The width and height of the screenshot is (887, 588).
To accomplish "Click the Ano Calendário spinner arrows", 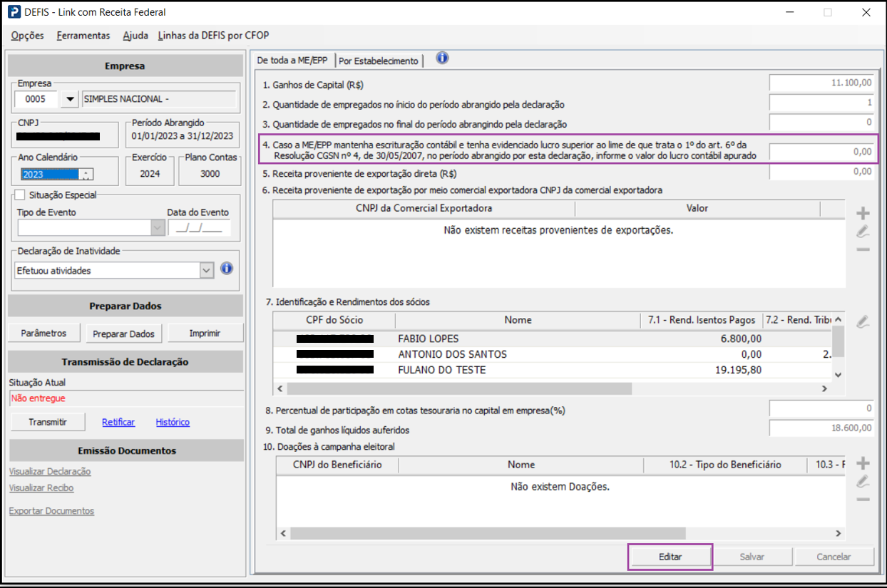I will 86,175.
